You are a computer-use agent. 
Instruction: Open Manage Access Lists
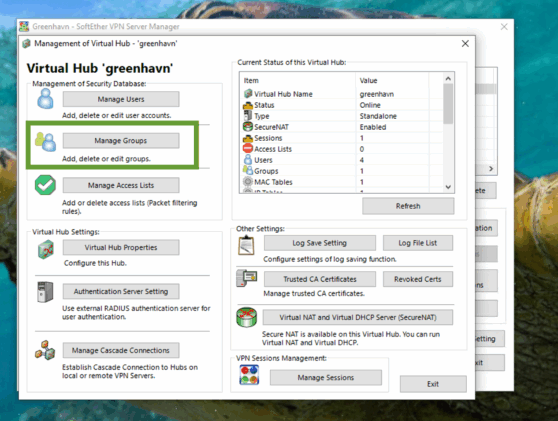(x=121, y=185)
